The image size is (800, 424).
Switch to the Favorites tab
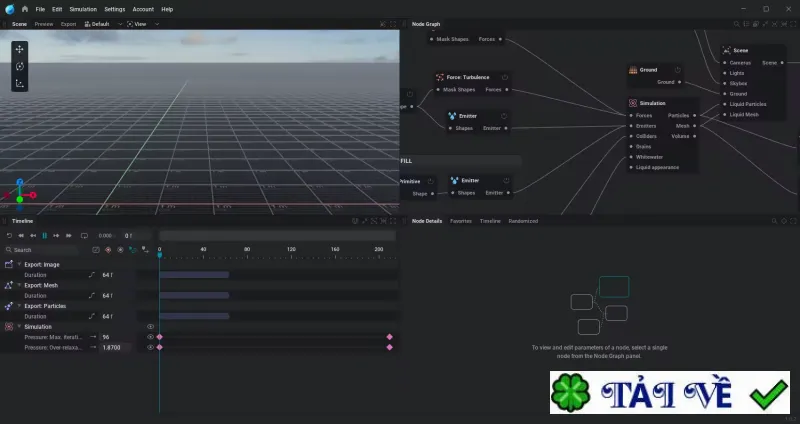461,221
